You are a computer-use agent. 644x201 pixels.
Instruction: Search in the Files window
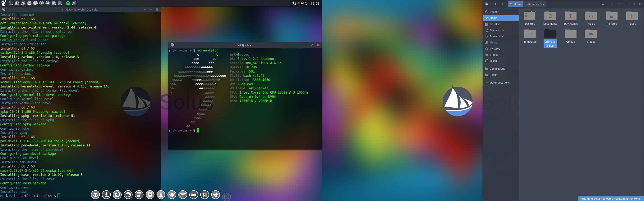[603, 4]
